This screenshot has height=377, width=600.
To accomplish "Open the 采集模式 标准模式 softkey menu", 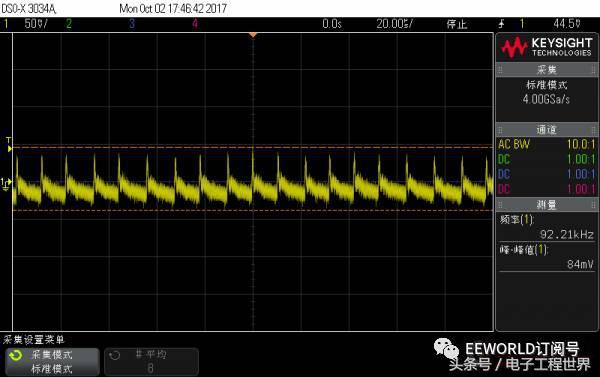I will (52, 362).
